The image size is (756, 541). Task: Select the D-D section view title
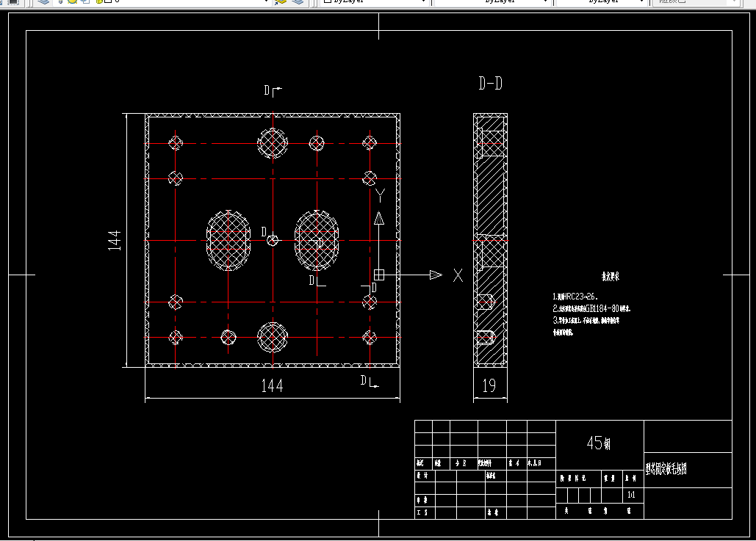[x=490, y=84]
